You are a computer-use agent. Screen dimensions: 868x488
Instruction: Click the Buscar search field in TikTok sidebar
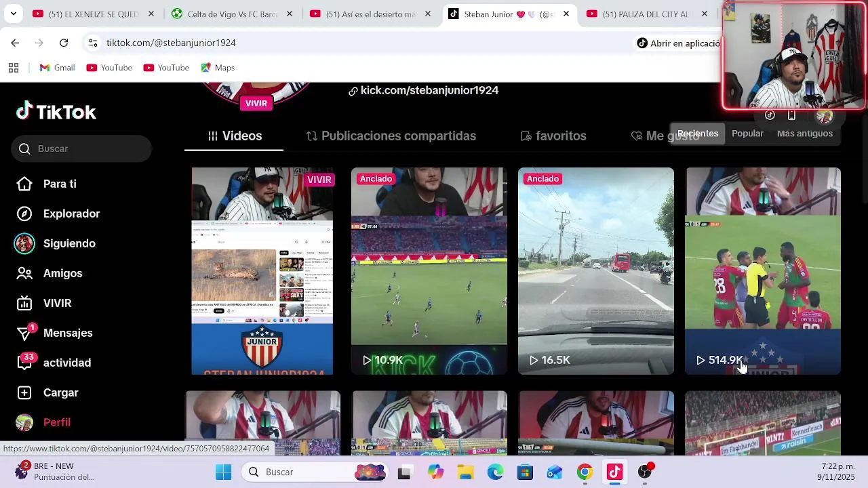tap(81, 148)
